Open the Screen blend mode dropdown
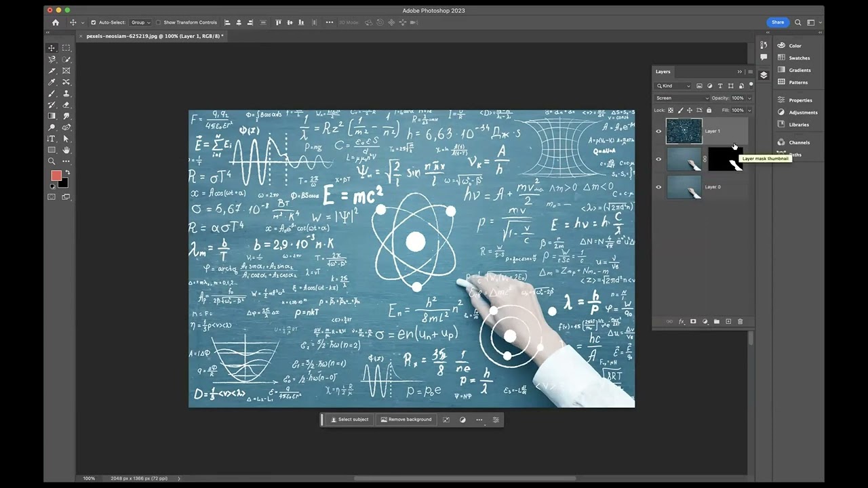The width and height of the screenshot is (868, 488). tap(682, 98)
